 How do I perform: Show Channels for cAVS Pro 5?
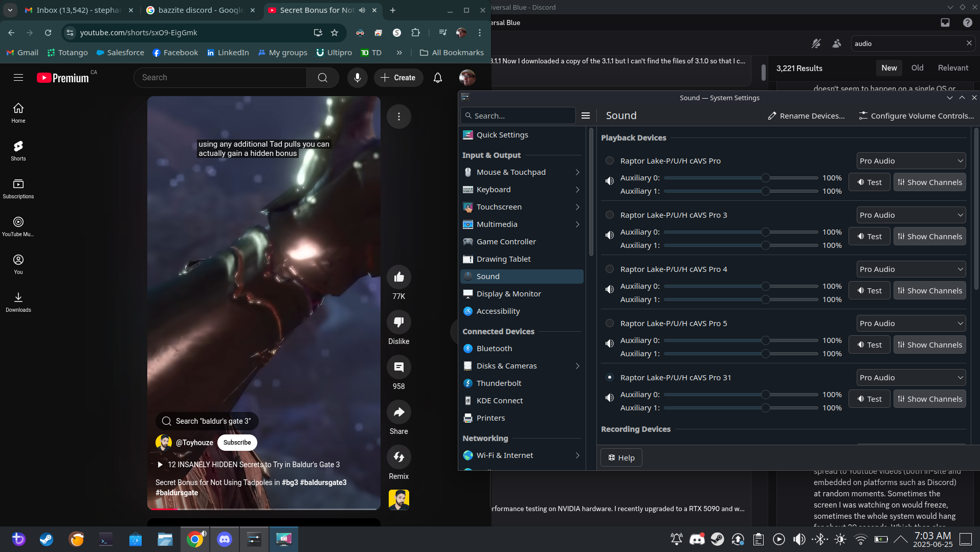[930, 345]
